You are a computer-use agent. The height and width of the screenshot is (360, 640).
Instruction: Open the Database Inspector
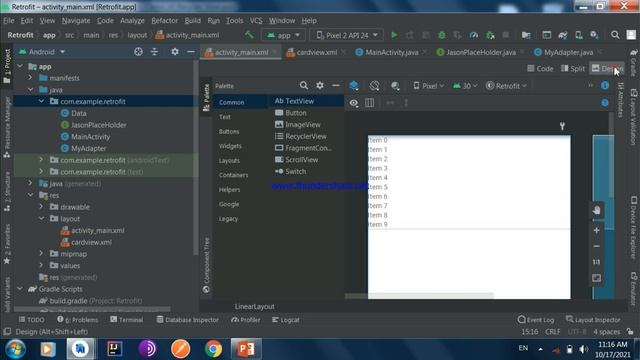pyautogui.click(x=188, y=320)
